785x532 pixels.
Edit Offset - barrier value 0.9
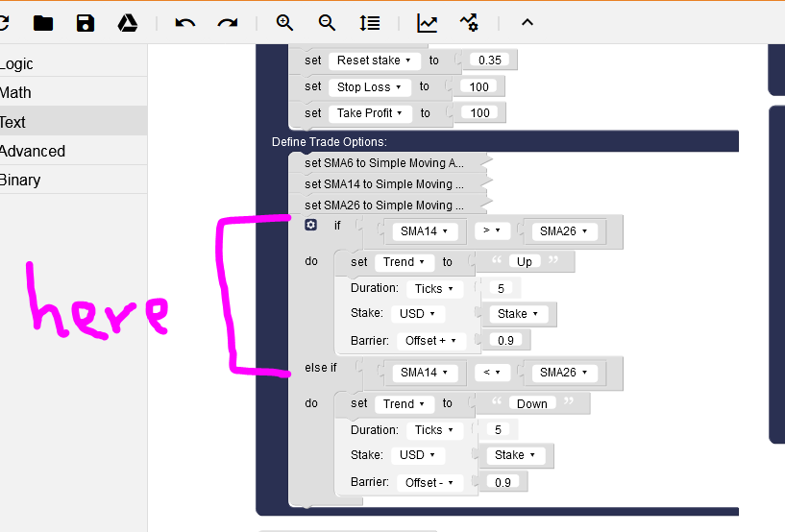pos(503,482)
